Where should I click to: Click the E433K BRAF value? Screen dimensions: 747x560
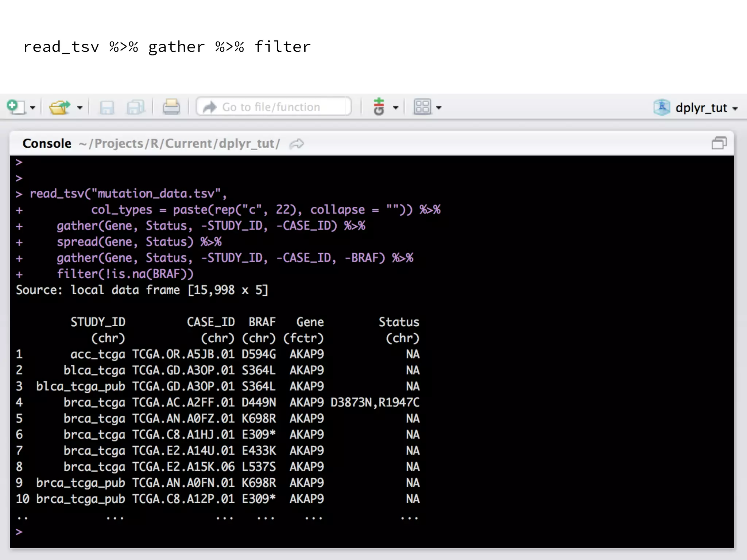[259, 451]
